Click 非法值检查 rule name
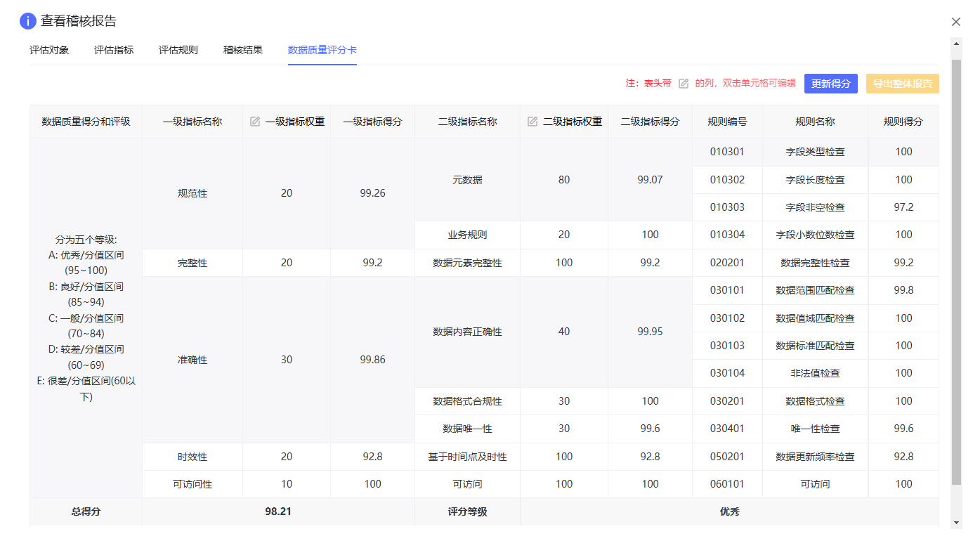 [815, 373]
